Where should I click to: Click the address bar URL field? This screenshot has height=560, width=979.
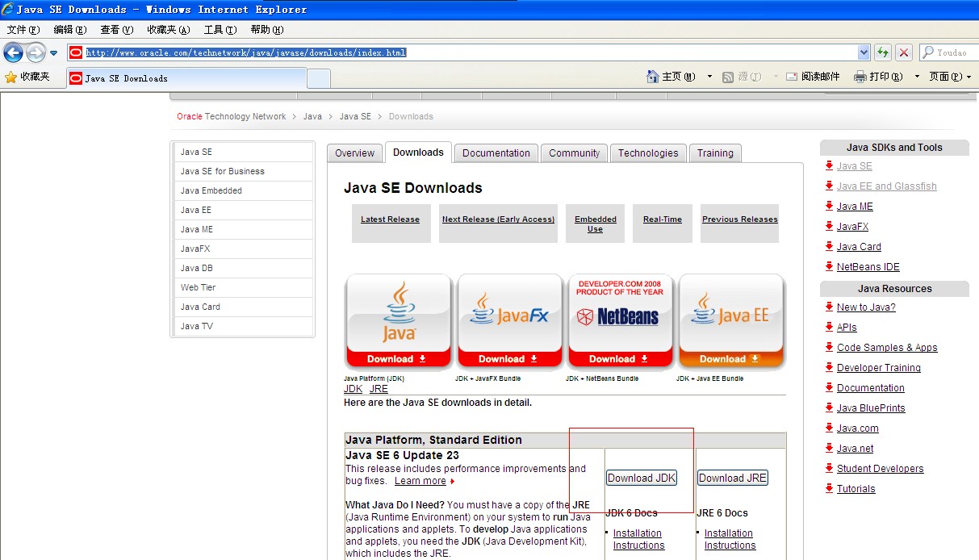click(469, 52)
